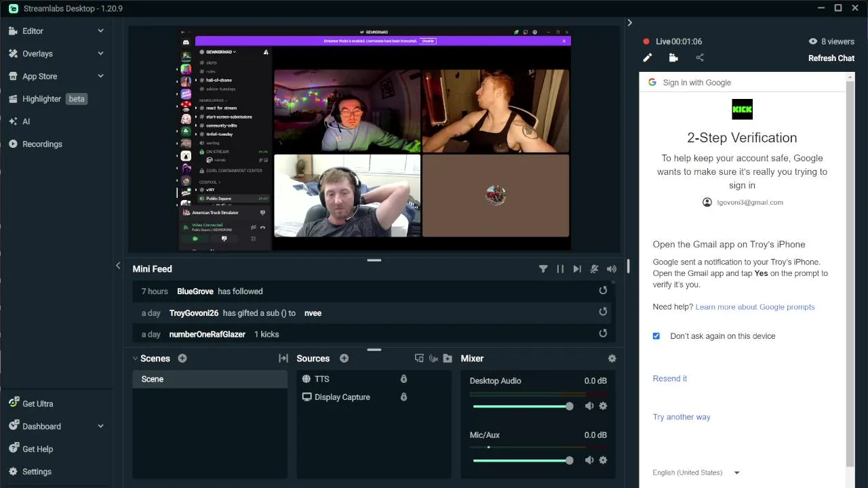Click nvee recipient name in feed

click(x=313, y=313)
